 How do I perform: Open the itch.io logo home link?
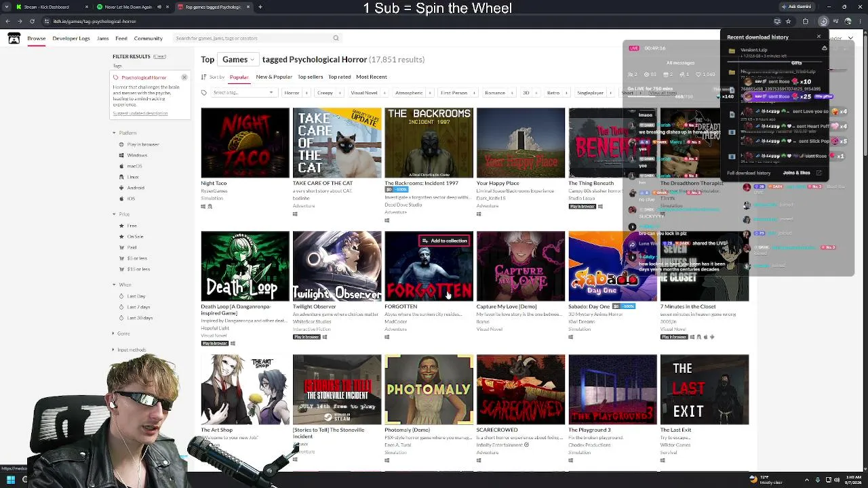click(14, 38)
